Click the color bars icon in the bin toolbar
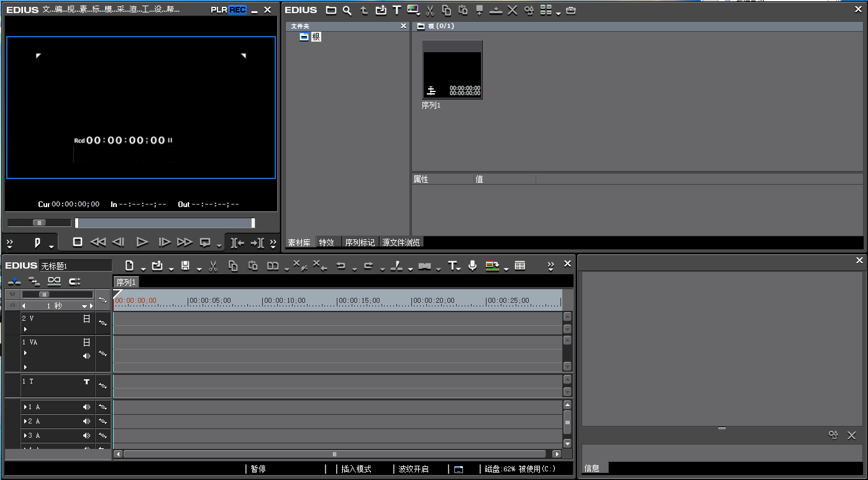Viewport: 868px width, 480px height. (x=413, y=10)
